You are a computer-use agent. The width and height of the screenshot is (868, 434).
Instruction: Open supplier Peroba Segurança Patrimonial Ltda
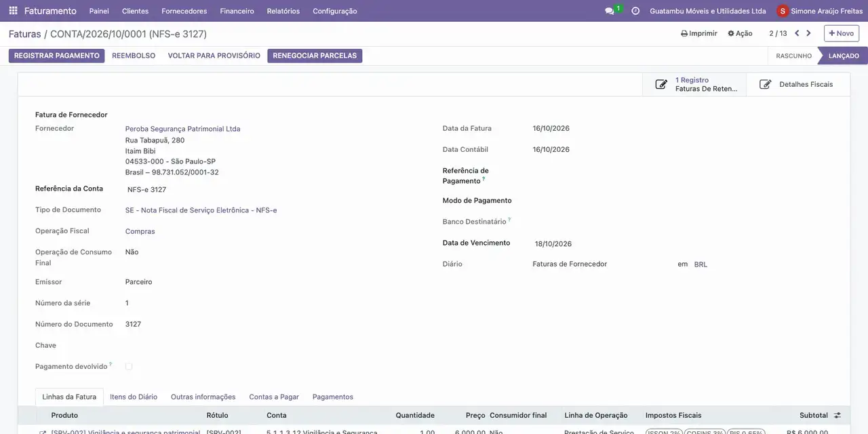click(x=182, y=129)
